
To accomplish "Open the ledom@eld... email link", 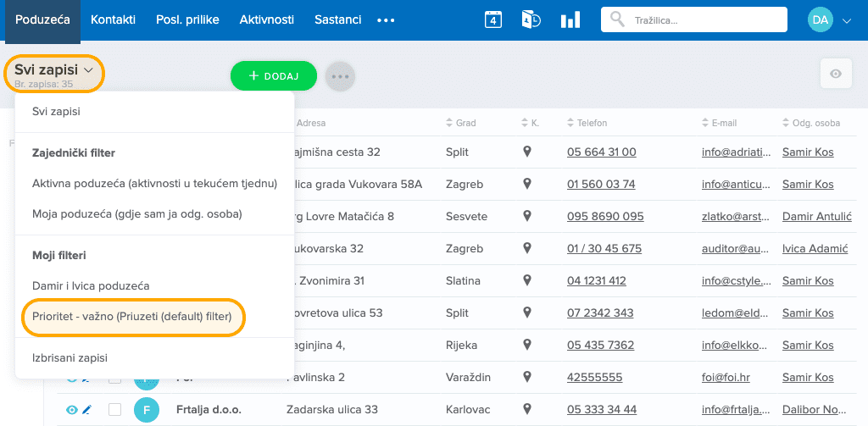I will (x=737, y=313).
